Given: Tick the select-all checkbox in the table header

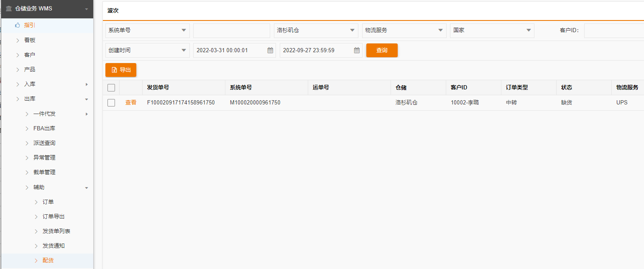Looking at the screenshot, I should click(111, 88).
